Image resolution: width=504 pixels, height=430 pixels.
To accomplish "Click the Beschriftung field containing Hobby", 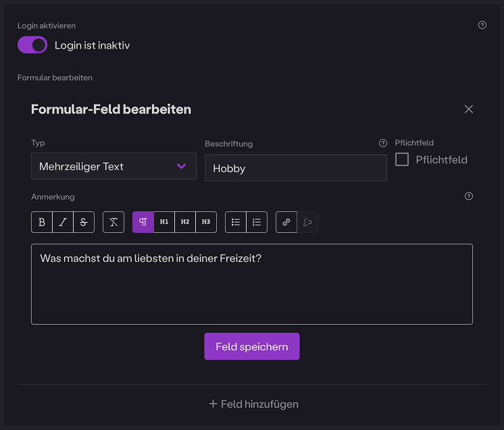I will (x=296, y=168).
